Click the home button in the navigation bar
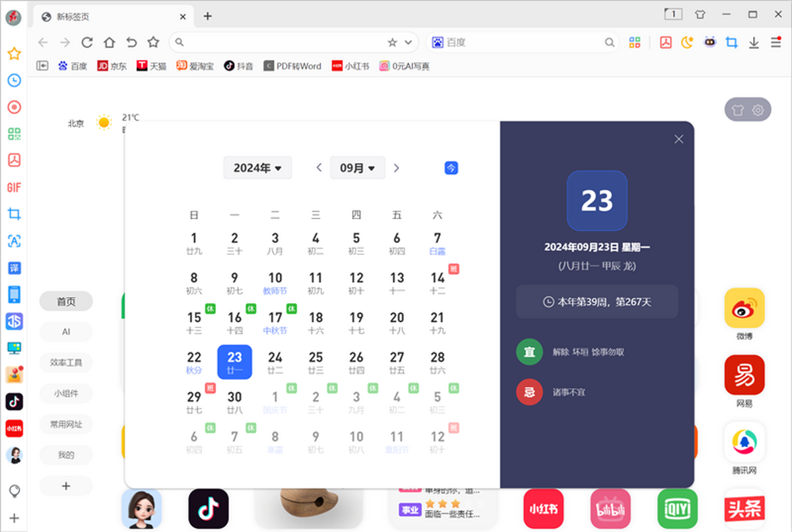The image size is (792, 532). [x=109, y=43]
